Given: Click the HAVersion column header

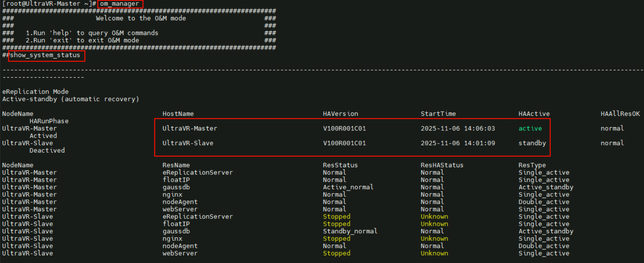Looking at the screenshot, I should (340, 114).
